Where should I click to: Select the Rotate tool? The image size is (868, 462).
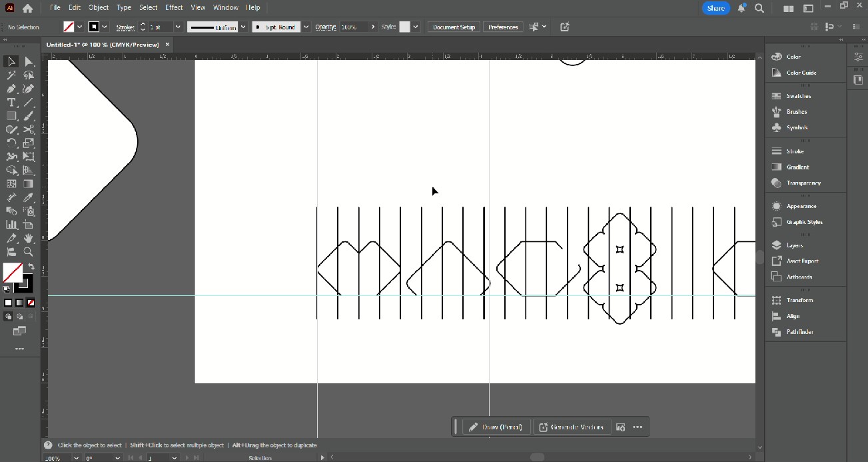coord(11,143)
